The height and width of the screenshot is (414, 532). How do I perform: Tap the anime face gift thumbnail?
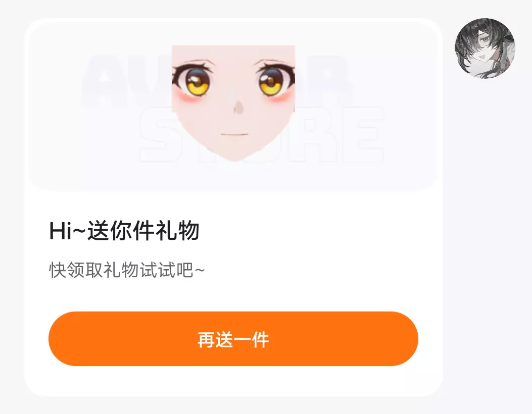click(x=233, y=103)
